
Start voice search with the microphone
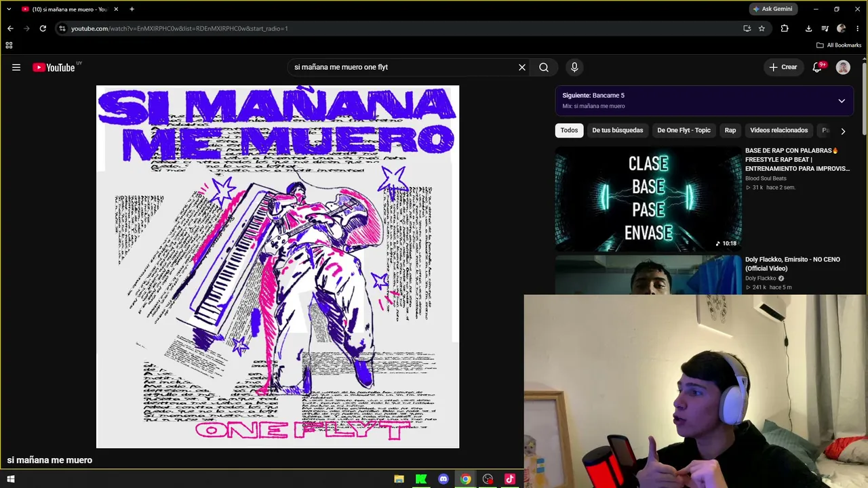(x=574, y=67)
